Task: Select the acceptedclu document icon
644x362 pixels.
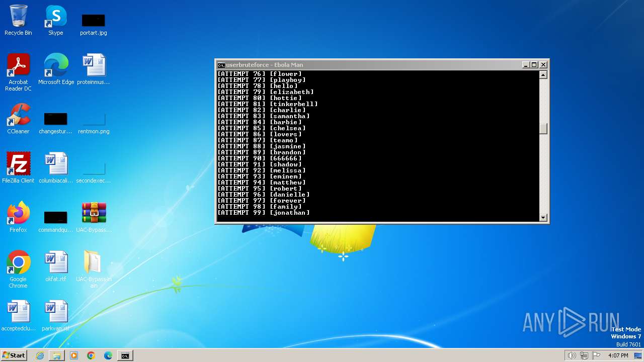Action: coord(18,316)
